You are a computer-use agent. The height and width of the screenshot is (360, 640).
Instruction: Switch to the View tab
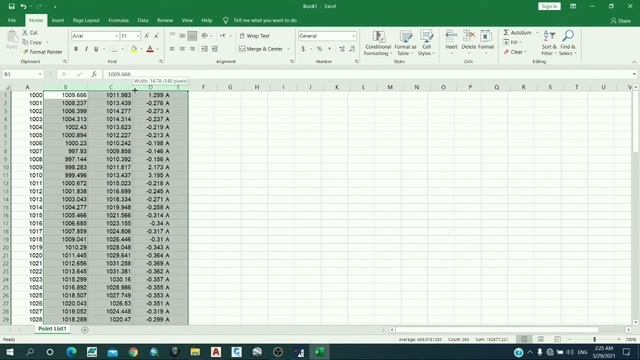[187, 20]
